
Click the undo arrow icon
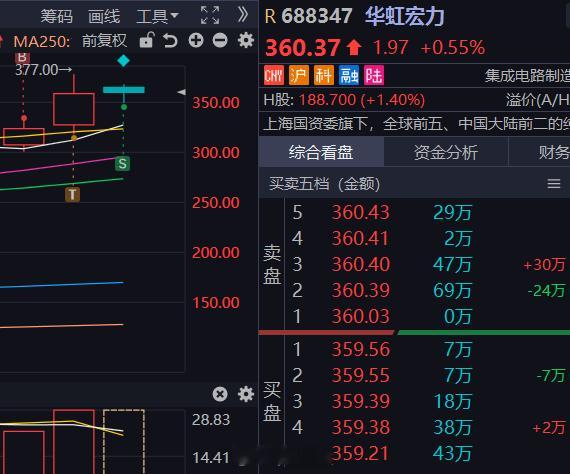[170, 40]
